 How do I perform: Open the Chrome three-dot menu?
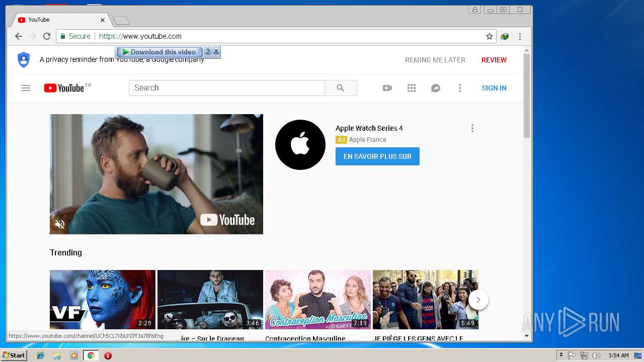click(520, 36)
